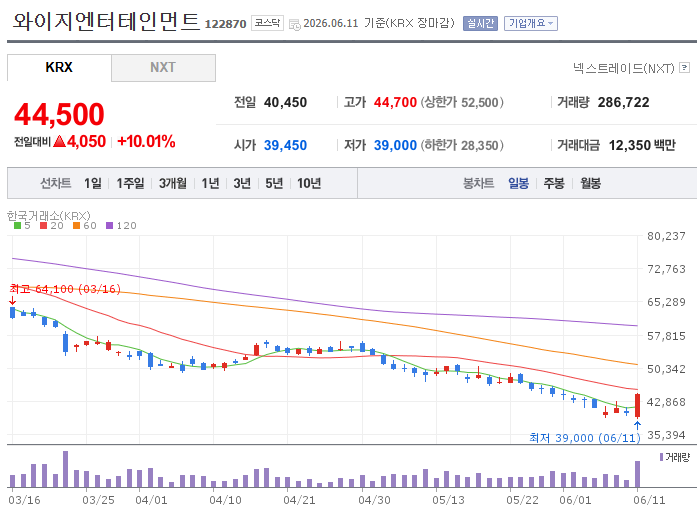
Task: Select the 일봉 daily candle chart
Action: [x=518, y=183]
